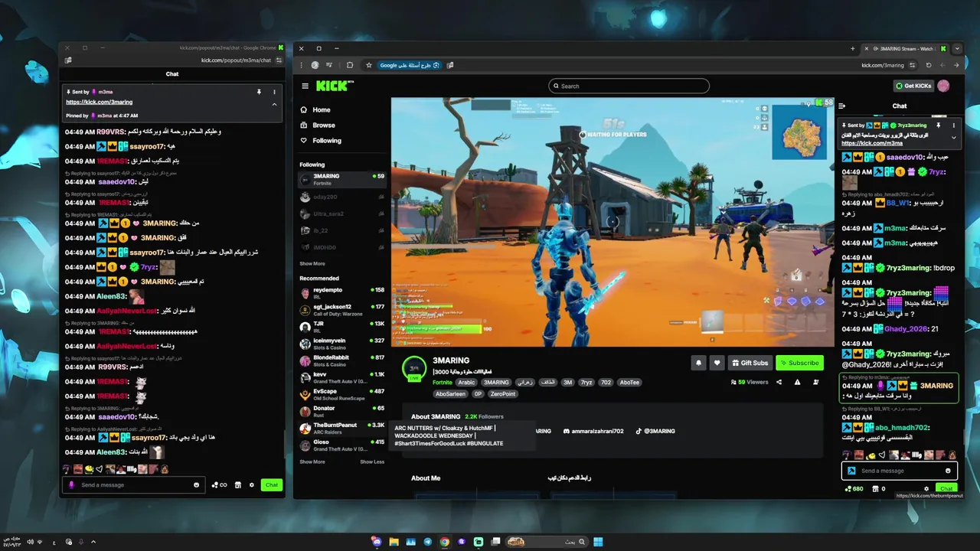Click the 3MARING live avatar
This screenshot has width=980, height=551.
coord(414,369)
